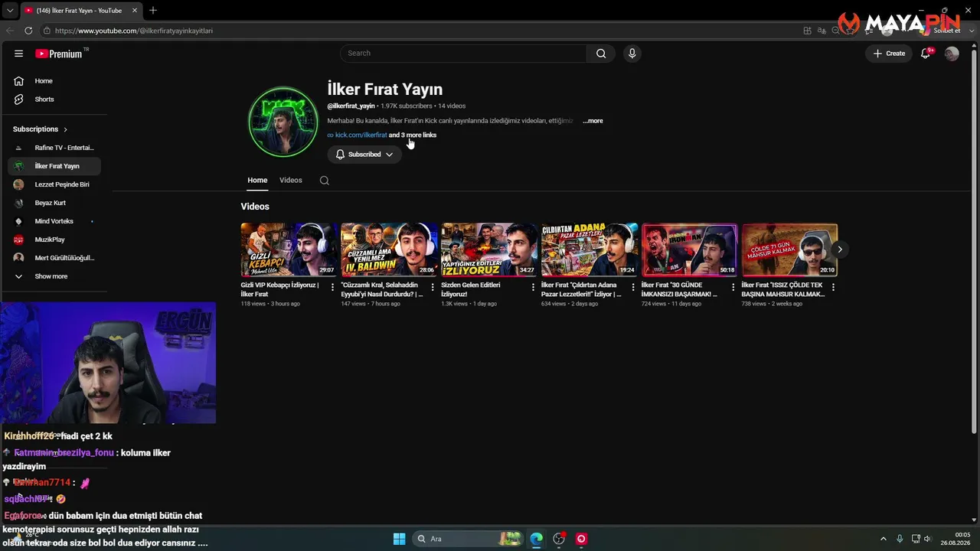Image resolution: width=980 pixels, height=551 pixels.
Task: Open options for Çıldırtan Adana Pazar video
Action: pos(633,287)
